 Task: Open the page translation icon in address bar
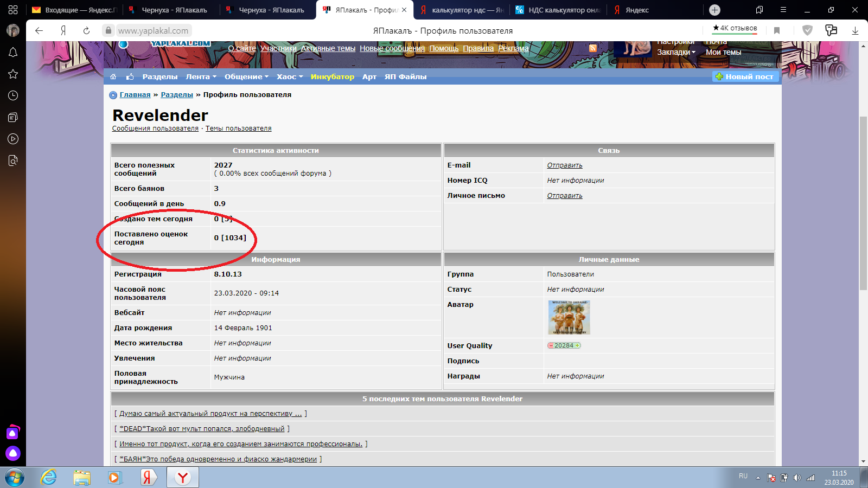[x=831, y=31]
